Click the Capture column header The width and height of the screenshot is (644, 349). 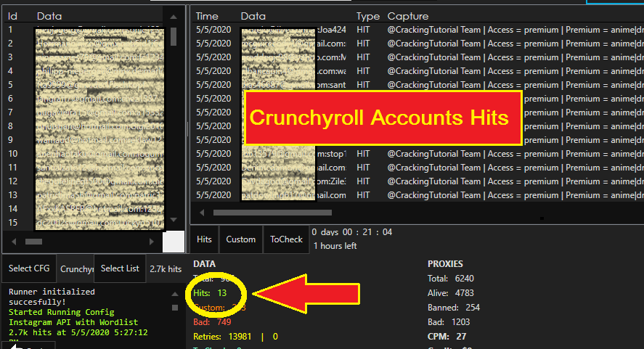pos(408,16)
